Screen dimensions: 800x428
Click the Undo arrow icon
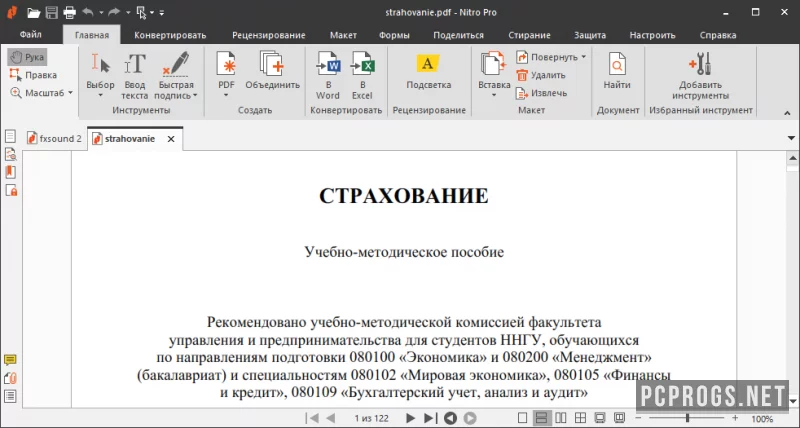click(88, 12)
